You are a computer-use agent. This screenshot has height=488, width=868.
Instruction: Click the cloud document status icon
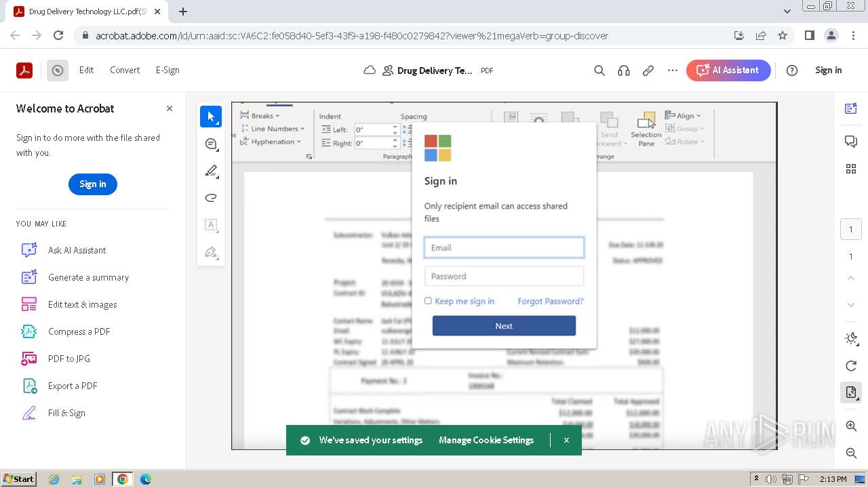coord(370,70)
